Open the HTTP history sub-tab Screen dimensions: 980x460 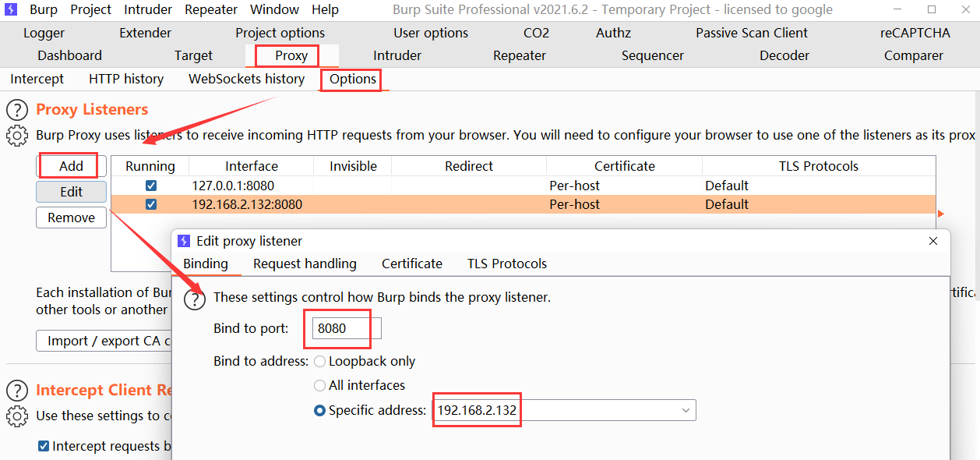[x=126, y=79]
